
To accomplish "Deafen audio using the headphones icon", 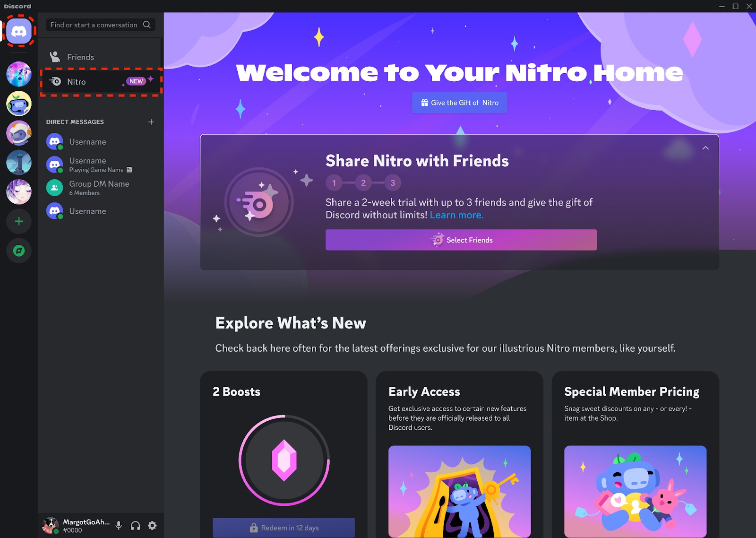I will click(x=135, y=525).
